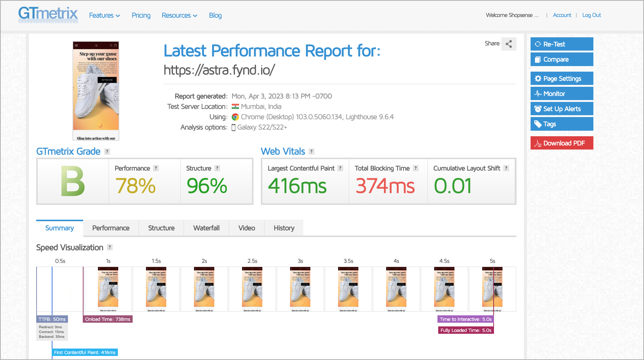The image size is (644, 360).
Task: Open Largest Contentful Paint help icon
Action: click(x=340, y=168)
